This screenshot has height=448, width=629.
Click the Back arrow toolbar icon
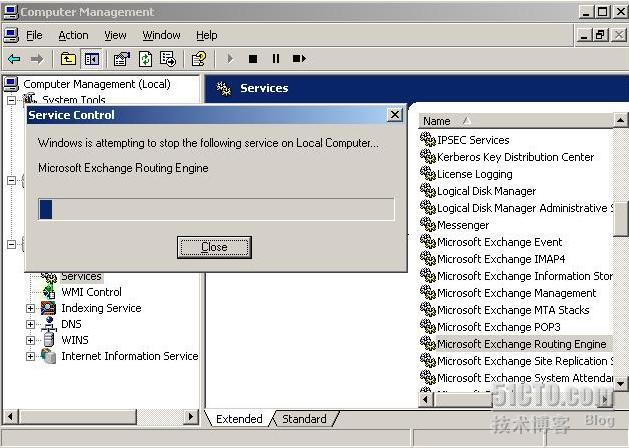pyautogui.click(x=14, y=59)
